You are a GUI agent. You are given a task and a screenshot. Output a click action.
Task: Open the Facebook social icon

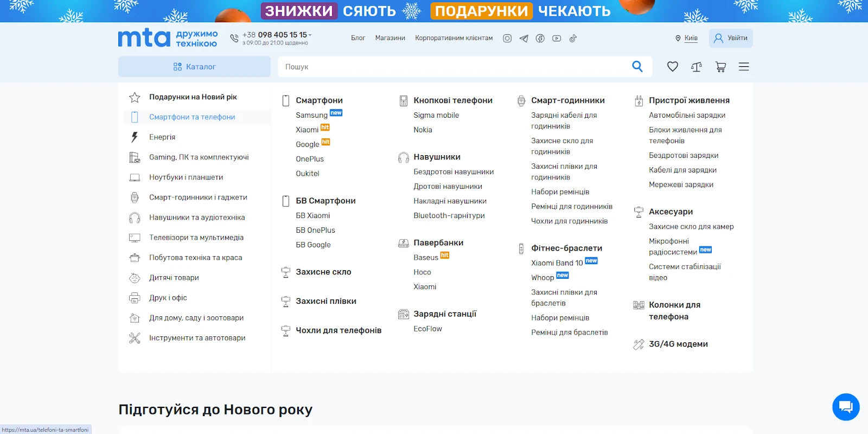click(540, 39)
